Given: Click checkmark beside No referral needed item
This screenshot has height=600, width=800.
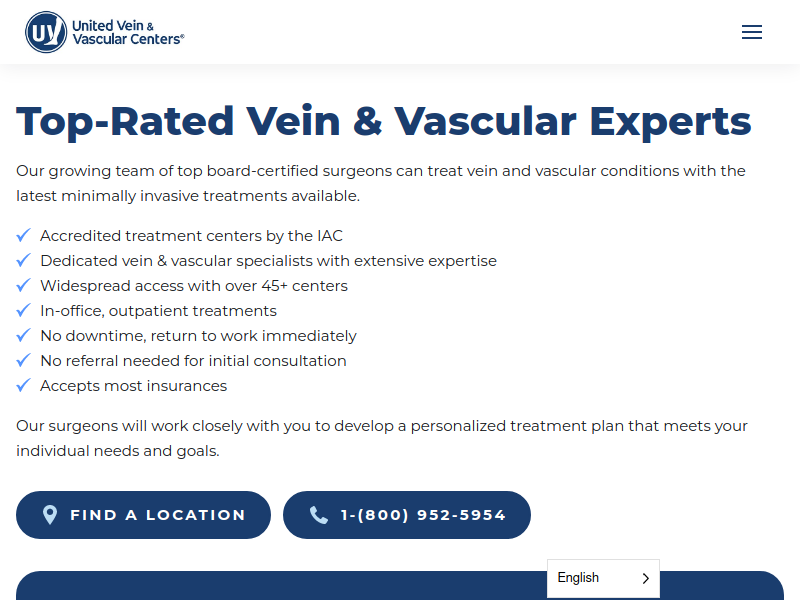Looking at the screenshot, I should (x=23, y=360).
